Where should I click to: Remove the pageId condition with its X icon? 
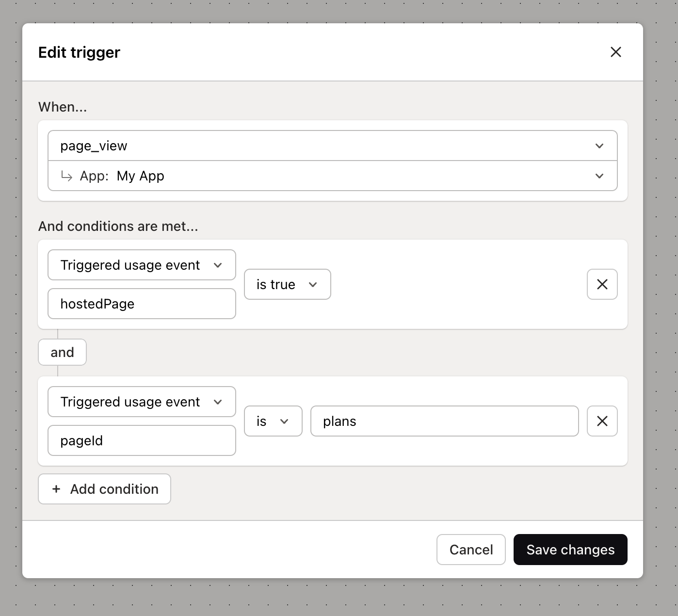(602, 421)
